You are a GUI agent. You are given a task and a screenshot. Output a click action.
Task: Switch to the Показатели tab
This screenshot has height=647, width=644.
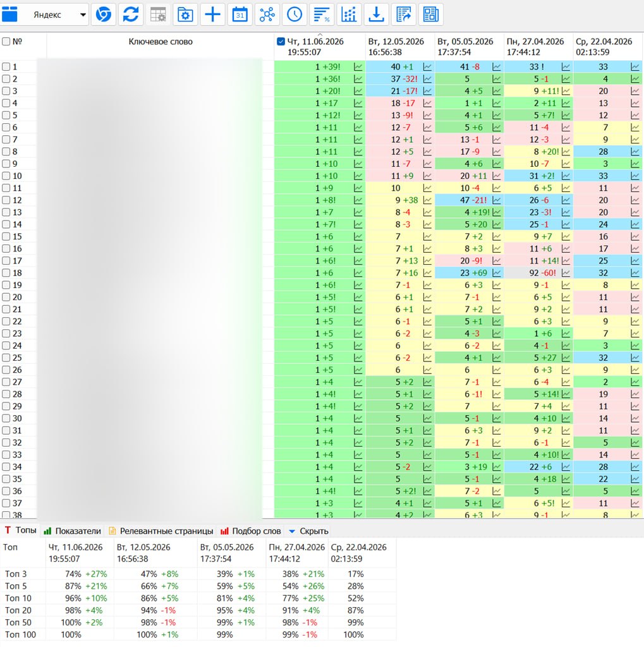(x=73, y=531)
